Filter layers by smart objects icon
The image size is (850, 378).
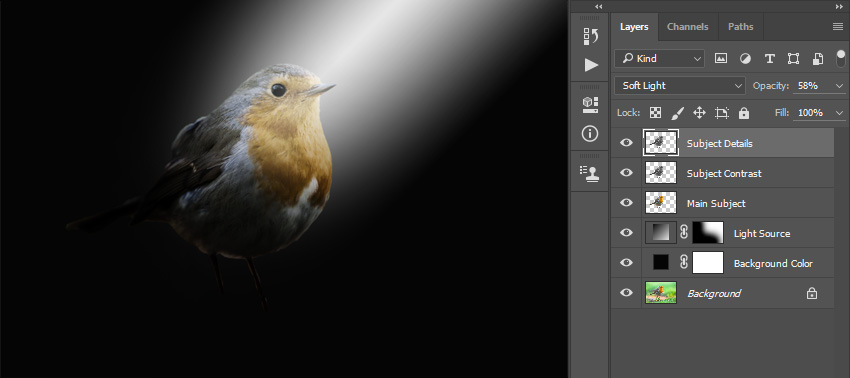[x=817, y=59]
